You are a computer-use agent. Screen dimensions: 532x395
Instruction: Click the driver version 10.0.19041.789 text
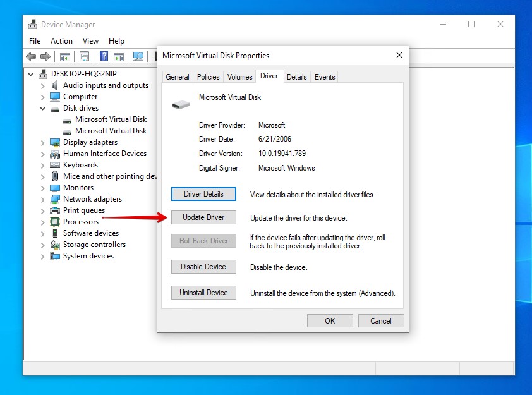282,154
